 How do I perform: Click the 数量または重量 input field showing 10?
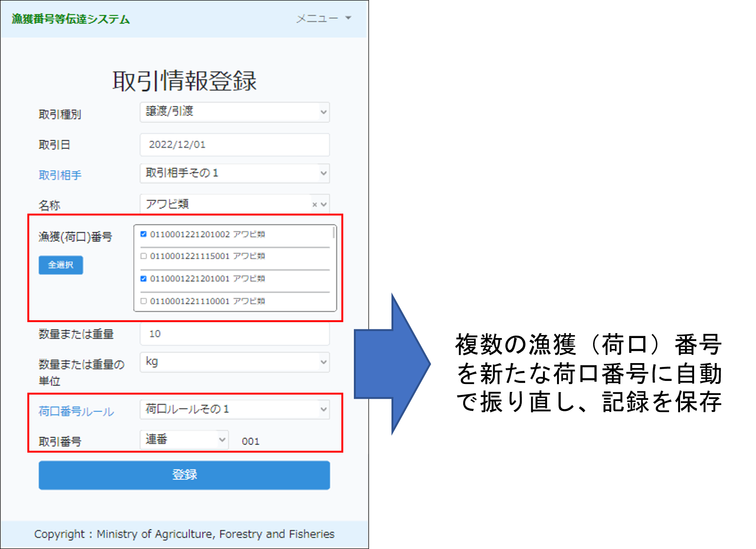235,334
